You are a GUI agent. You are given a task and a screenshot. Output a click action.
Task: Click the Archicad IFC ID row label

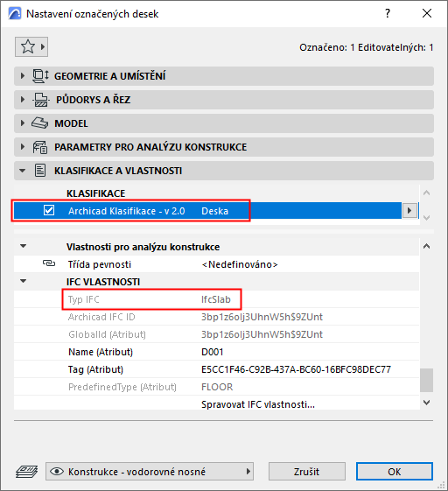pos(101,317)
